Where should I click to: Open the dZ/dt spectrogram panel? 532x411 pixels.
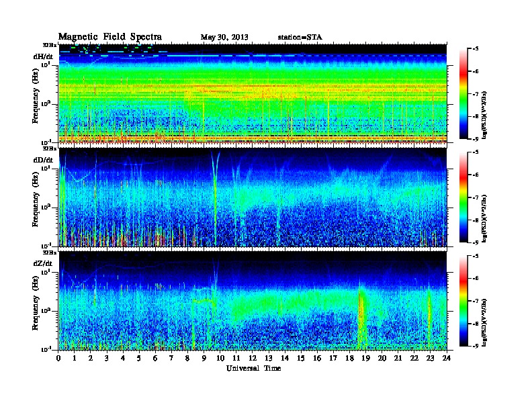pyautogui.click(x=253, y=301)
